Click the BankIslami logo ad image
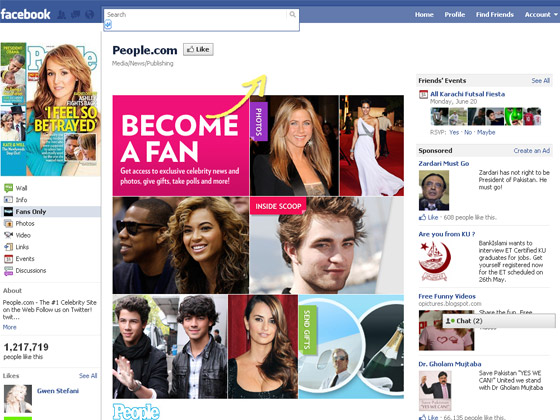560x420 pixels. 435,261
